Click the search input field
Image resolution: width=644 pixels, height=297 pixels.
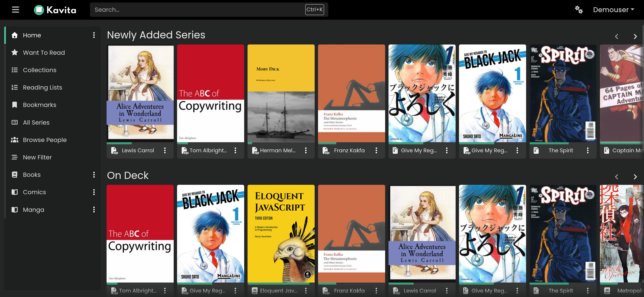pyautogui.click(x=197, y=10)
